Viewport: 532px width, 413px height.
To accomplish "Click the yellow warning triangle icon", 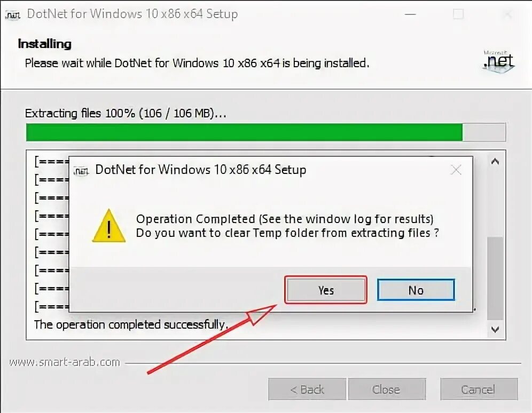I will (109, 226).
